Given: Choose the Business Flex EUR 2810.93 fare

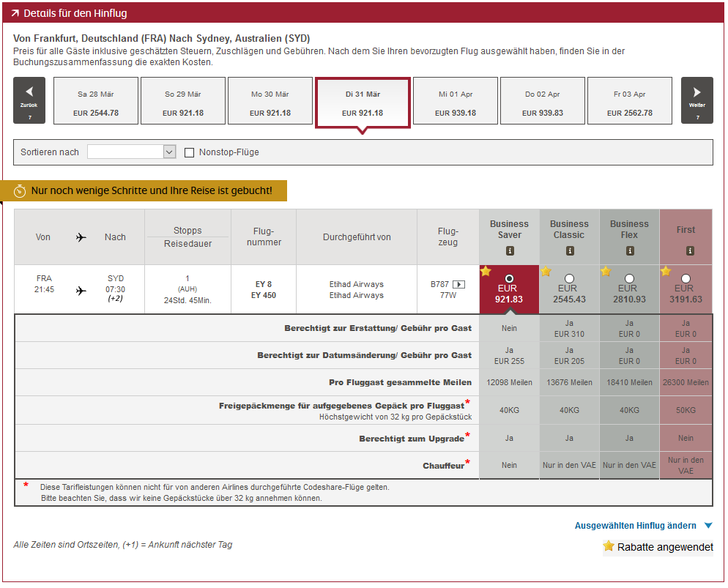Looking at the screenshot, I should [x=629, y=278].
